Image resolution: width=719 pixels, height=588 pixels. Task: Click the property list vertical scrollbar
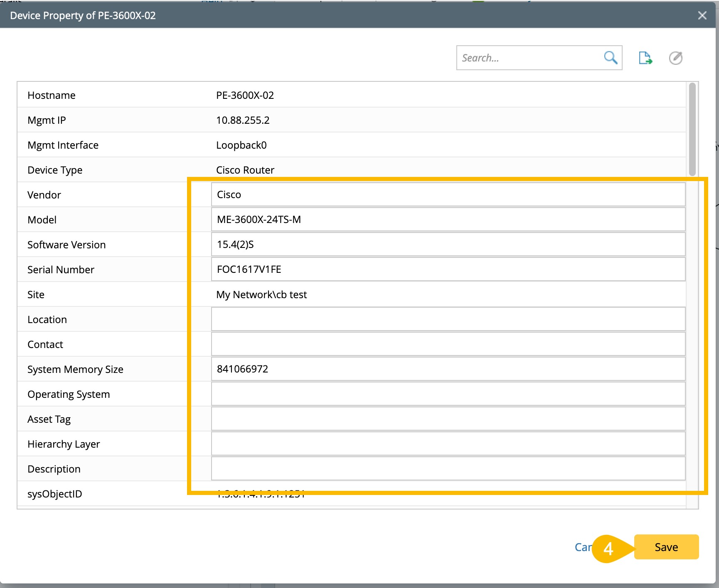coord(692,130)
